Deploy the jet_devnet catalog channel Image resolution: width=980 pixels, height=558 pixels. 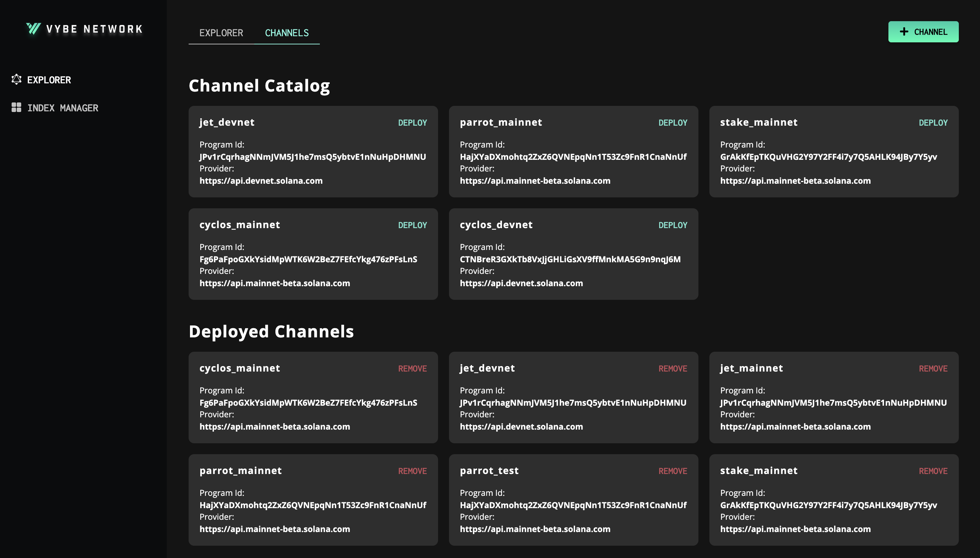coord(412,123)
